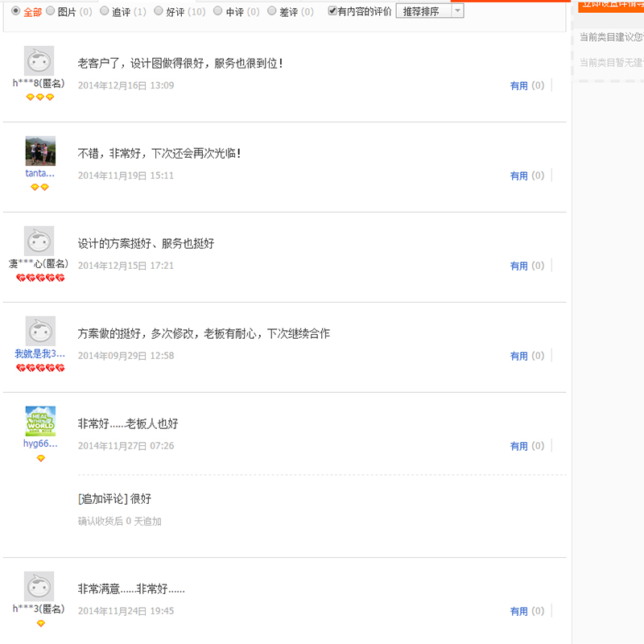Mark 非常好......老板人也好 review as 有用

point(518,446)
